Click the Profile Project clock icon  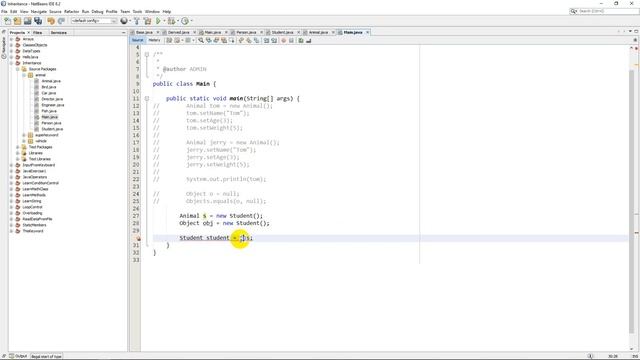point(185,21)
